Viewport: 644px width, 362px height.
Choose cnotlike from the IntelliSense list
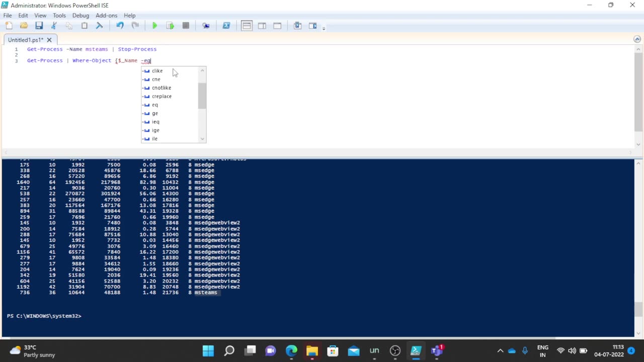click(170, 88)
